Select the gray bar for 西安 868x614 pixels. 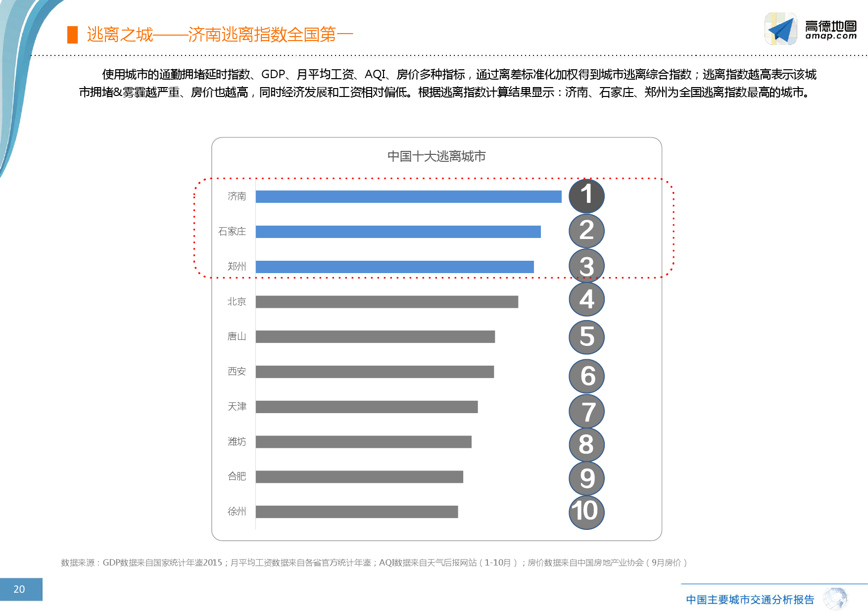[375, 372]
